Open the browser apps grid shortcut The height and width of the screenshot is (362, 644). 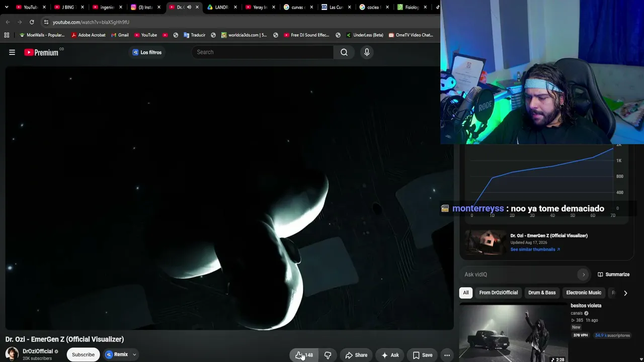coord(7,35)
